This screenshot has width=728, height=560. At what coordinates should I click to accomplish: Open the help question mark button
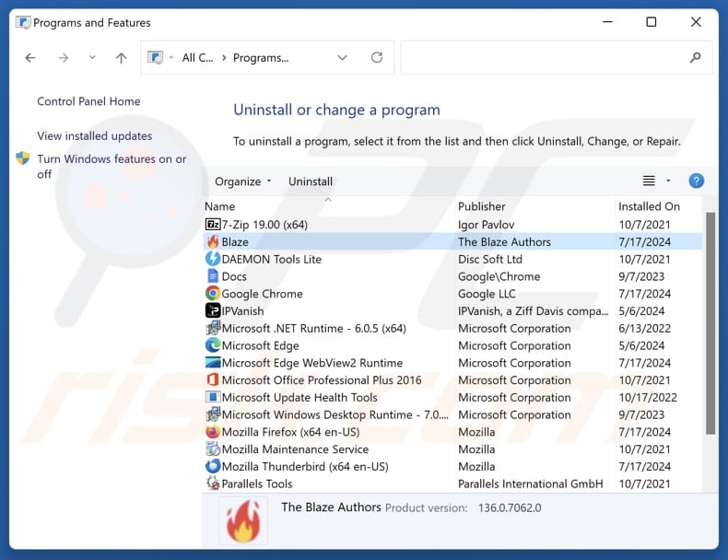point(696,181)
